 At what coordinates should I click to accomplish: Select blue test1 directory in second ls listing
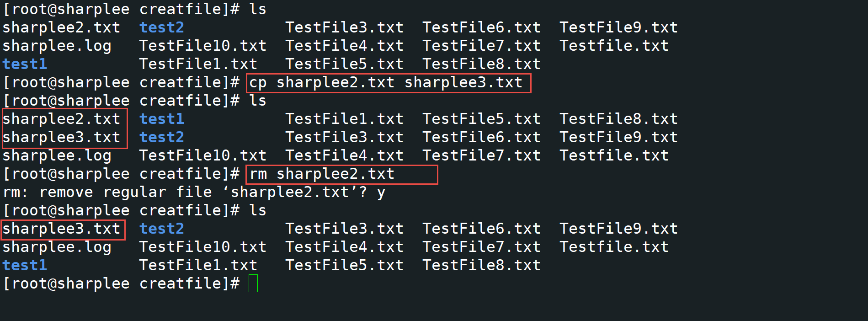pyautogui.click(x=162, y=119)
